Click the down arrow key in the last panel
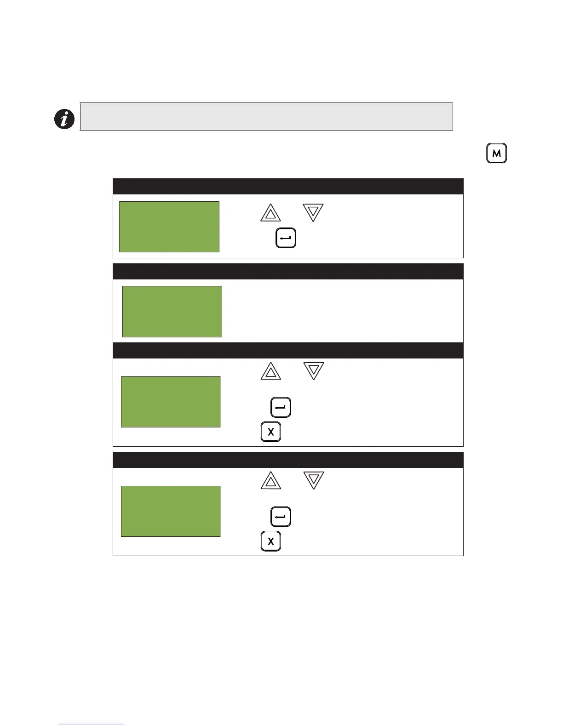This screenshot has width=563, height=728. [x=313, y=480]
